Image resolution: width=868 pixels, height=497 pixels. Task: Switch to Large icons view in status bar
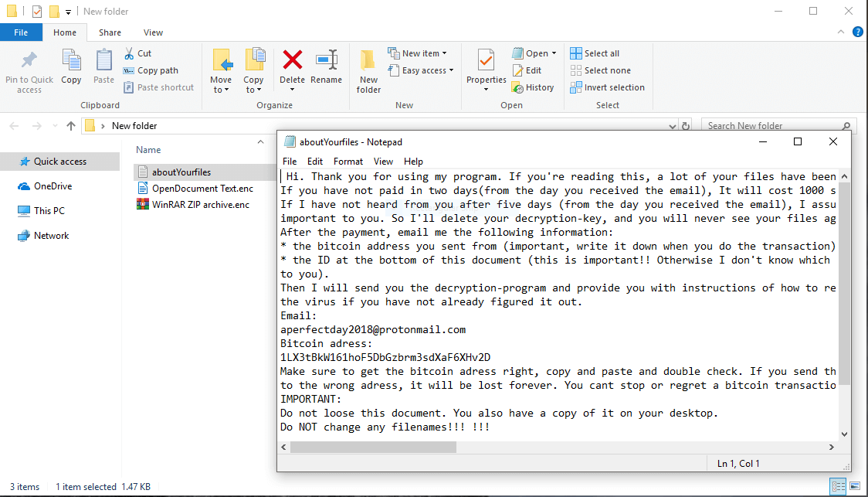(855, 486)
